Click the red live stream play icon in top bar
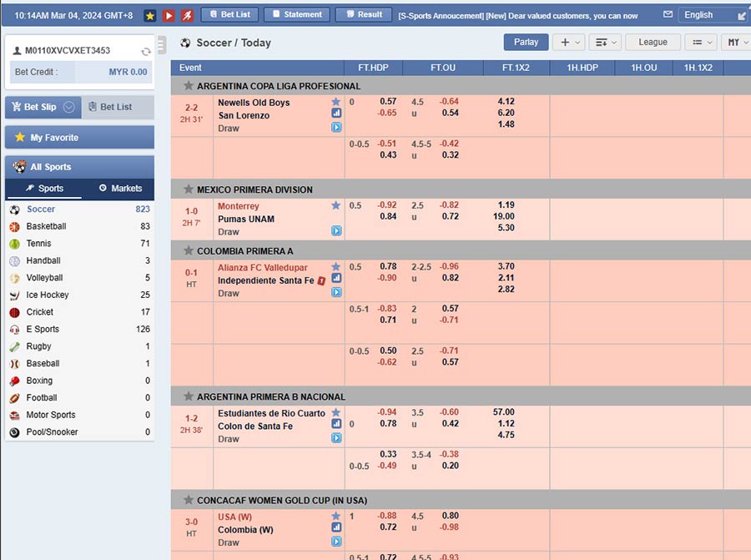Viewport: 751px width, 560px height. [x=169, y=15]
